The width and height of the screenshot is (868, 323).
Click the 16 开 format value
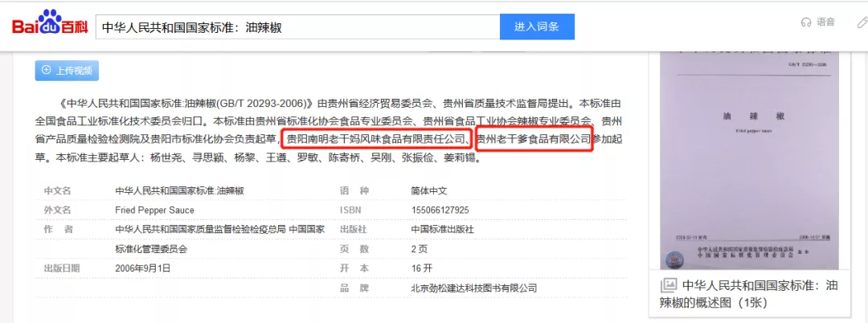(x=421, y=268)
